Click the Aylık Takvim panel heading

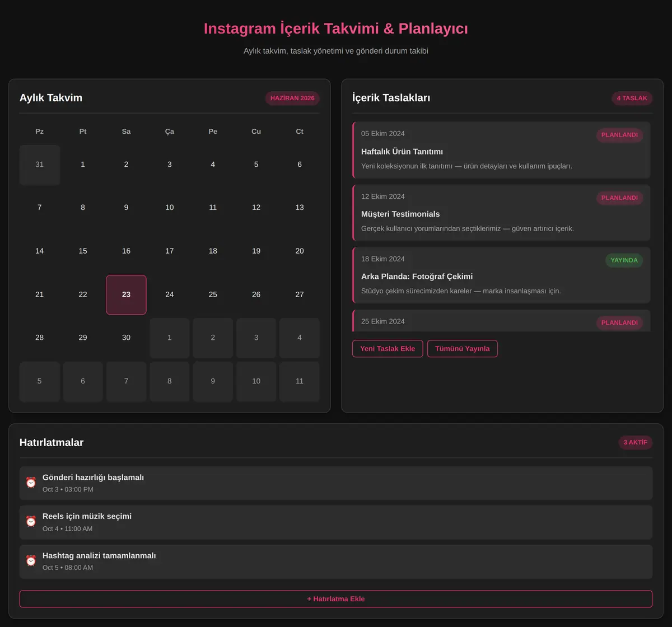51,98
